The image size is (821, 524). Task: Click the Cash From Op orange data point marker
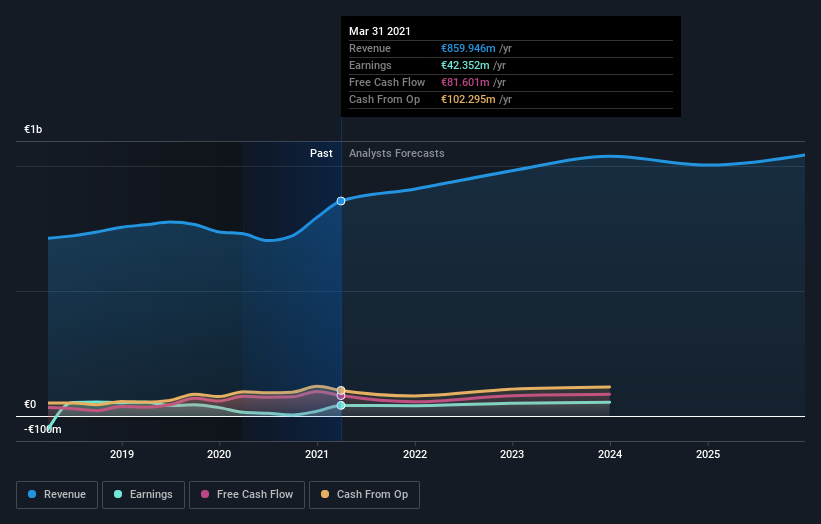coord(341,390)
